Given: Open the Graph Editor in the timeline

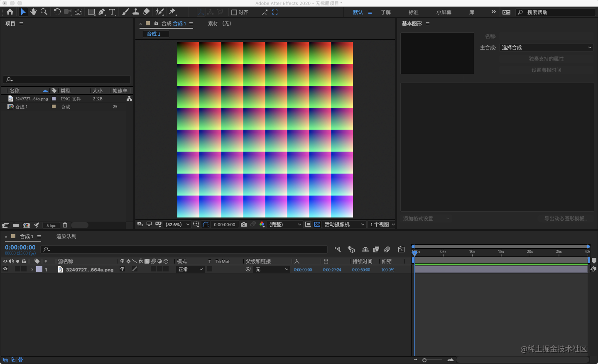Looking at the screenshot, I should coord(401,249).
